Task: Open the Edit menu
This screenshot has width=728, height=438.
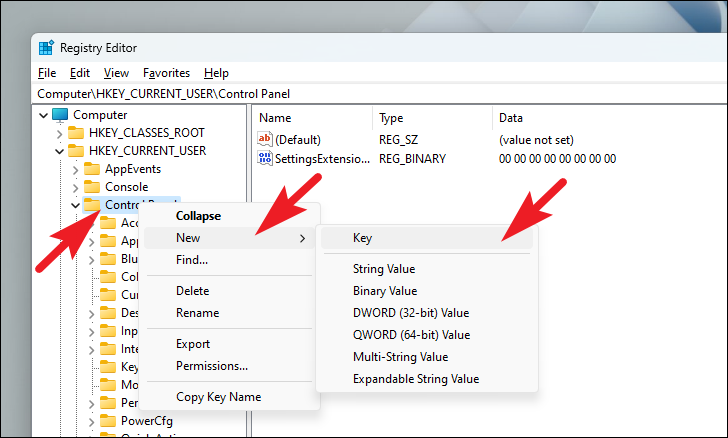Action: click(x=80, y=73)
